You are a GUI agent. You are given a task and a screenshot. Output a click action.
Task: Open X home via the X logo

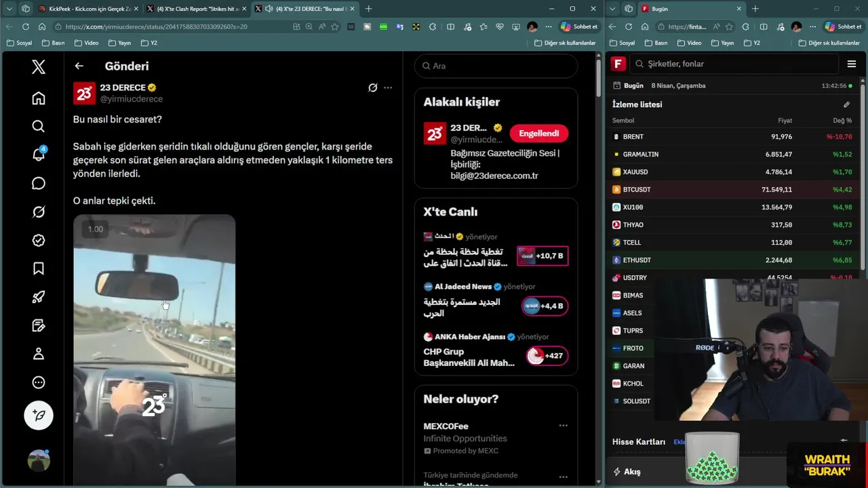tap(39, 66)
